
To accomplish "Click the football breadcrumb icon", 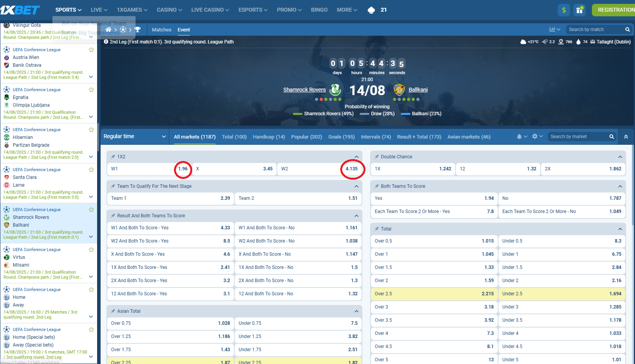I will tap(123, 29).
